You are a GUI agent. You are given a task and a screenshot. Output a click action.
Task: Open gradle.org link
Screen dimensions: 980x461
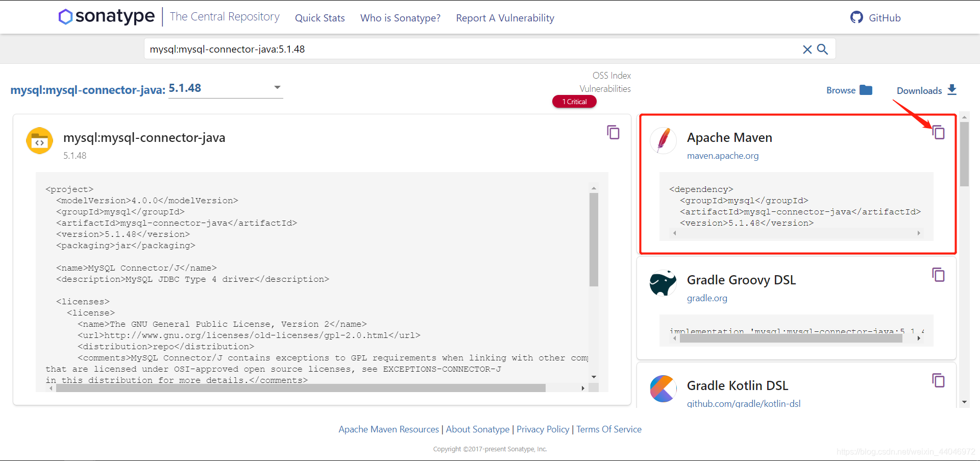(x=707, y=298)
